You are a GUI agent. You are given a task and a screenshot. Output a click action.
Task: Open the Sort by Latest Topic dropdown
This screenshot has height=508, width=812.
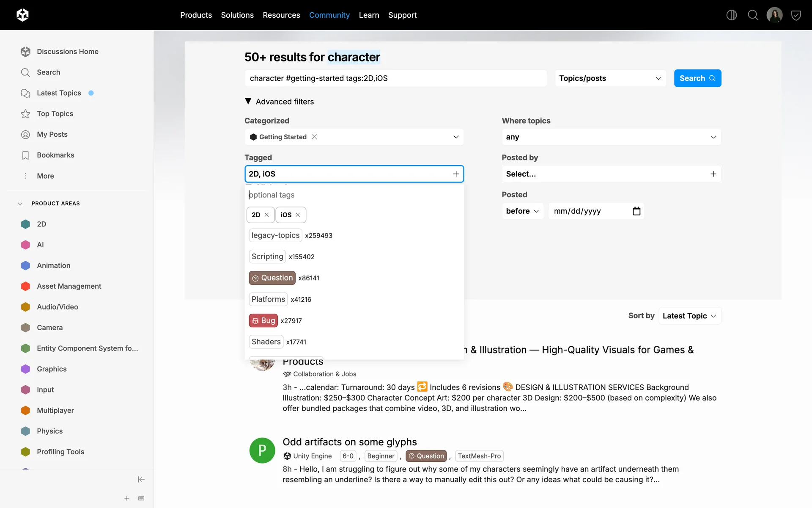[689, 316]
